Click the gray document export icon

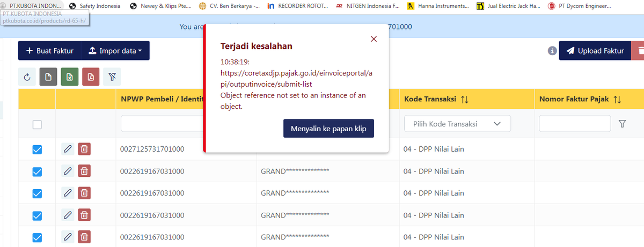click(48, 77)
